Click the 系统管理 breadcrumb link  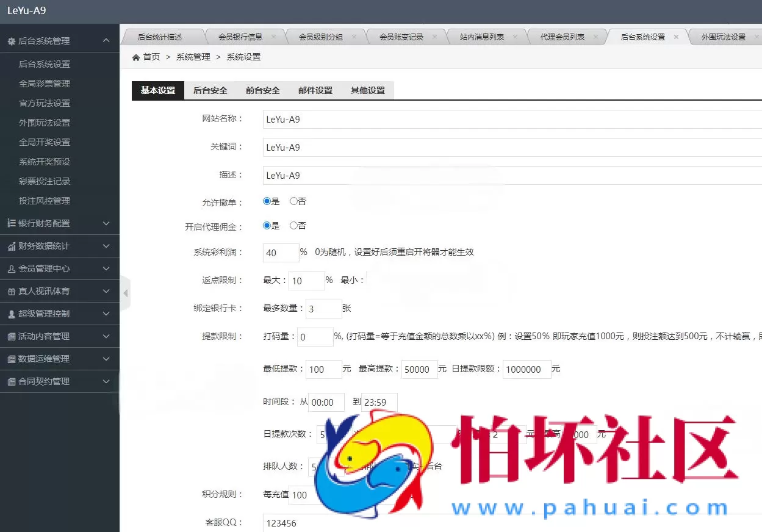click(193, 57)
